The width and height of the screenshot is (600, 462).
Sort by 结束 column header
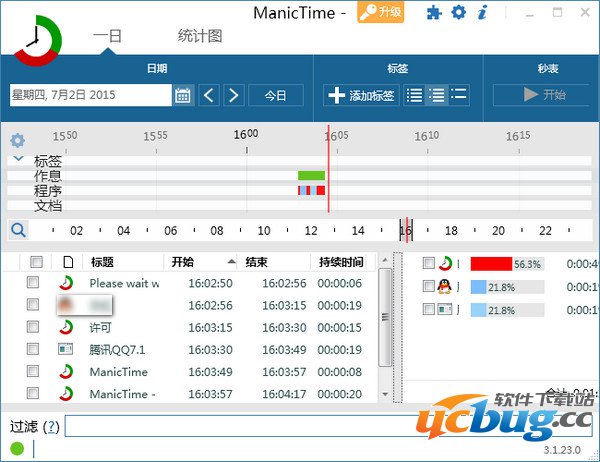click(x=274, y=262)
